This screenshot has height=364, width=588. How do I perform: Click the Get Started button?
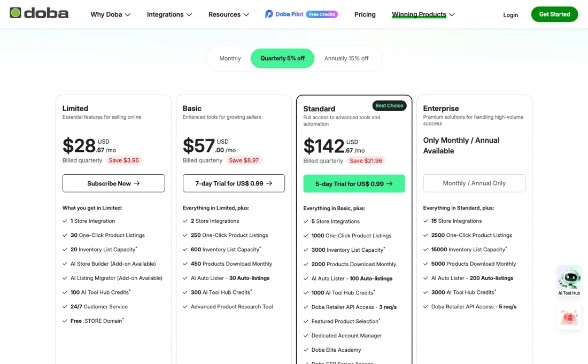tap(554, 14)
